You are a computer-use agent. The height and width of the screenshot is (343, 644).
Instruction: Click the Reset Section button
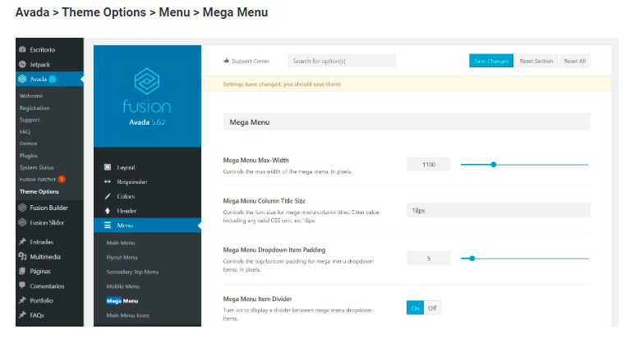(x=536, y=61)
